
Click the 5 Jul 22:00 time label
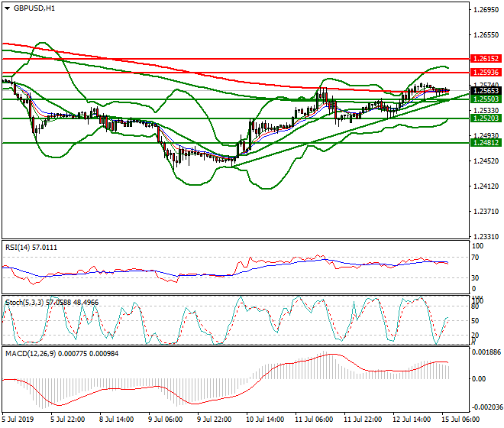pos(68,420)
